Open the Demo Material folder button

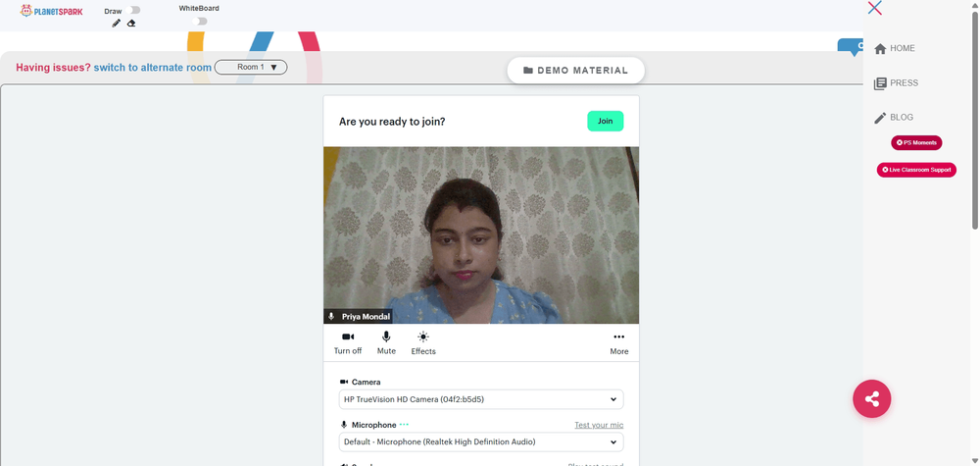pos(575,70)
